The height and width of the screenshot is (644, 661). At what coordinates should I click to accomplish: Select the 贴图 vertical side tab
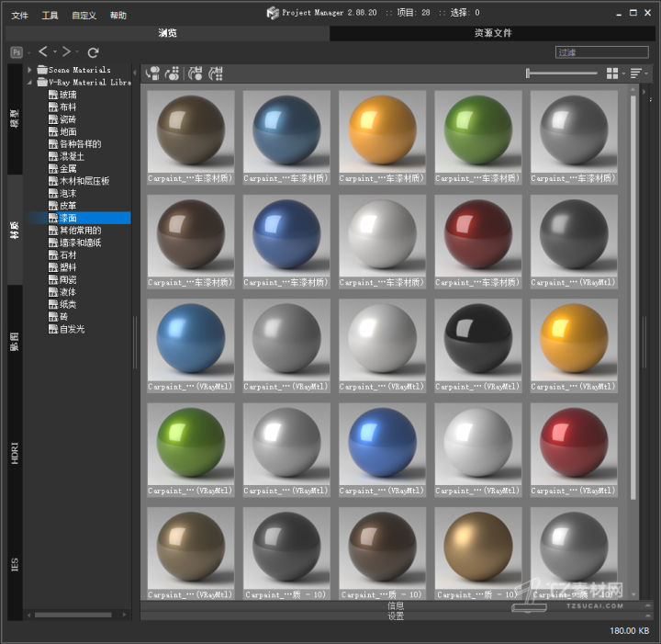point(15,341)
